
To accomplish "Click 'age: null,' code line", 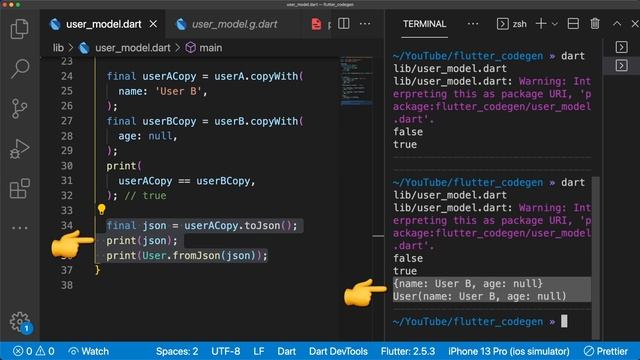I will [x=148, y=136].
